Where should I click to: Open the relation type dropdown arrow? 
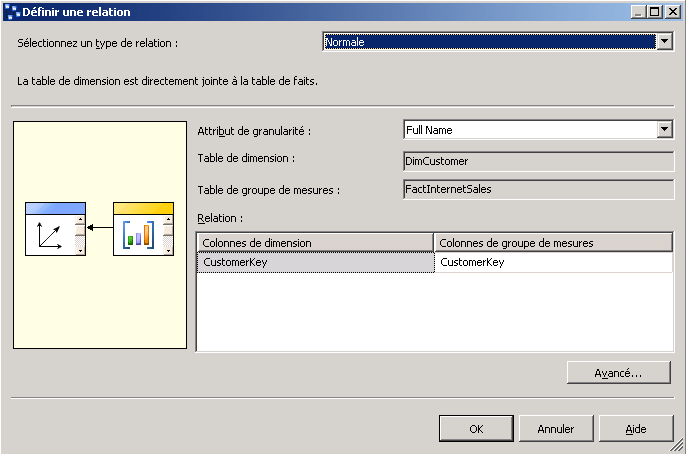[665, 42]
